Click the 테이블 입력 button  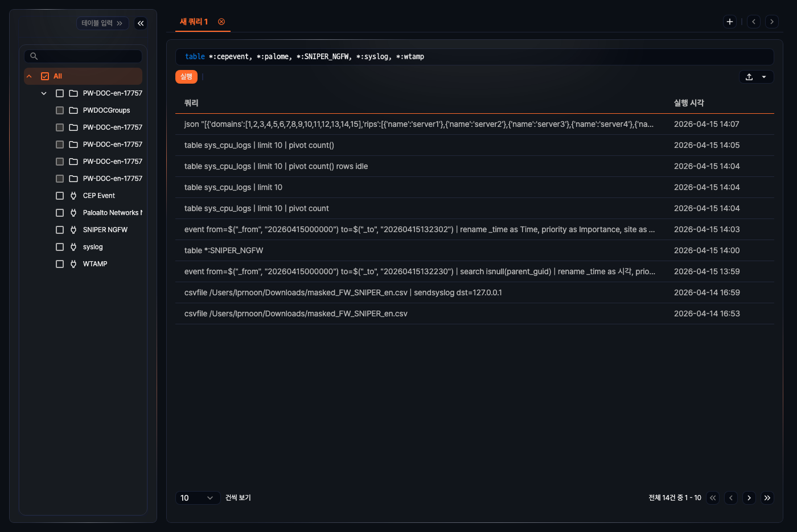(102, 23)
